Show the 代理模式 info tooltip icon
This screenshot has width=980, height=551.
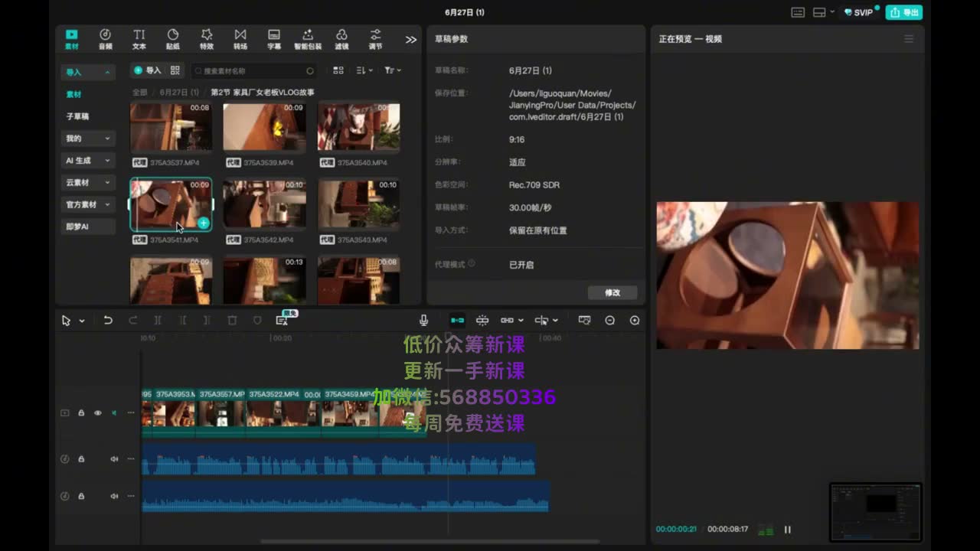tap(472, 263)
